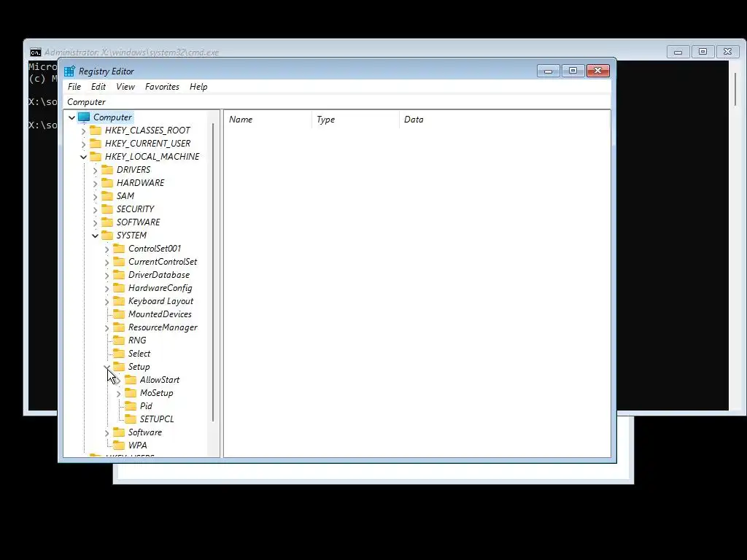
Task: Expand the DRIVERS key chevron
Action: [x=95, y=170]
